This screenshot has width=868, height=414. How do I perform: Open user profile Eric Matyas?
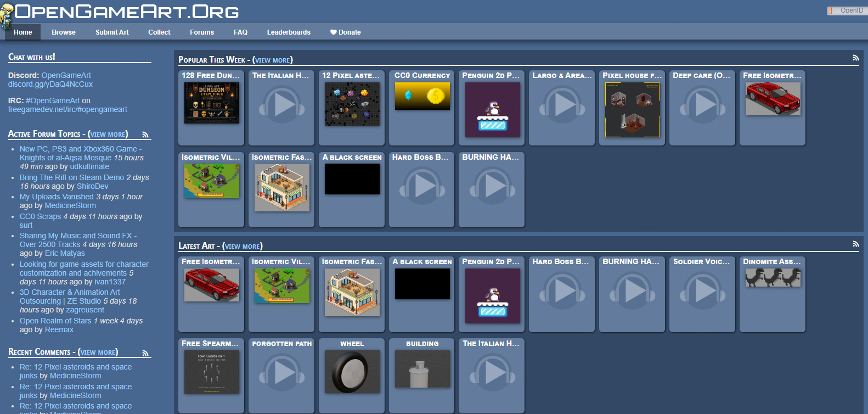pos(65,253)
